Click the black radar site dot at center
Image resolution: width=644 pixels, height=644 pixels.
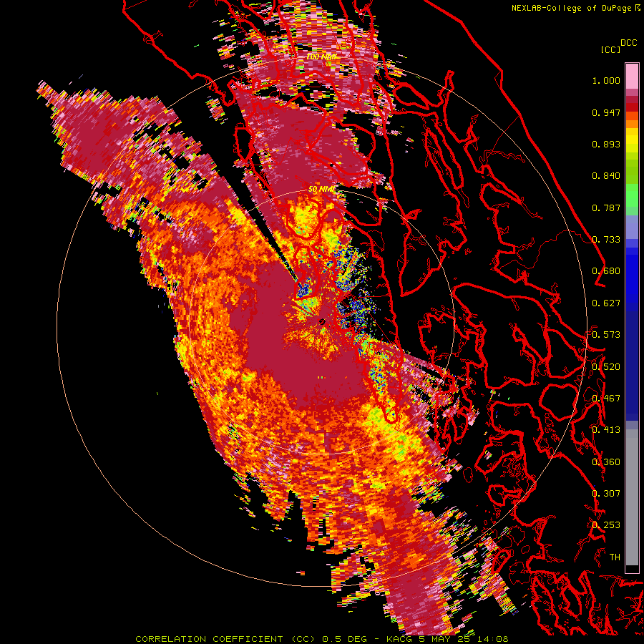point(322,321)
